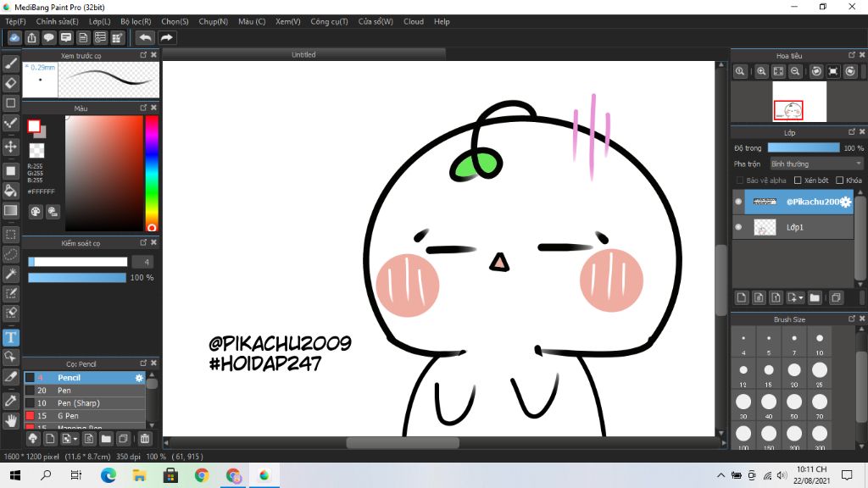Enable the Khóa checkbox
Screen dimensions: 868x488
tap(840, 180)
